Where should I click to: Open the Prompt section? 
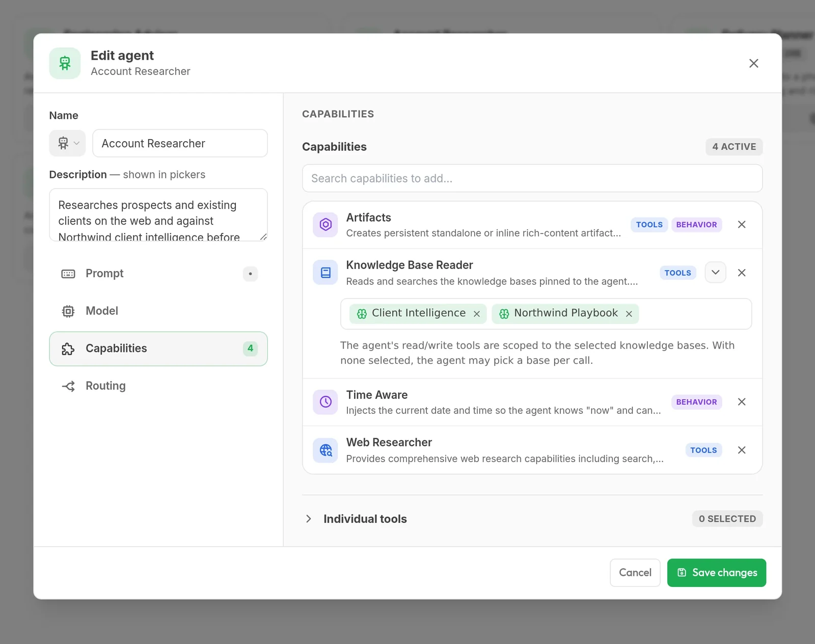click(x=158, y=274)
